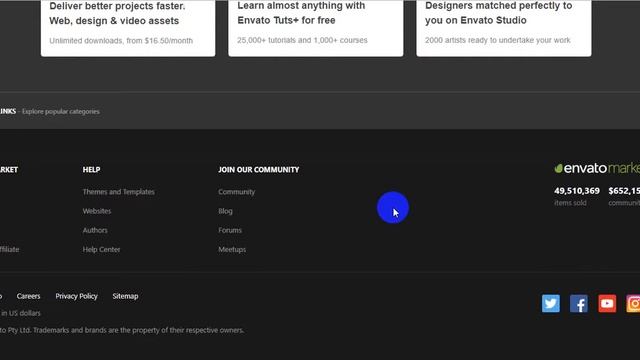Click '2000 artists ready to undertake your work'
The width and height of the screenshot is (640, 360).
point(498,40)
